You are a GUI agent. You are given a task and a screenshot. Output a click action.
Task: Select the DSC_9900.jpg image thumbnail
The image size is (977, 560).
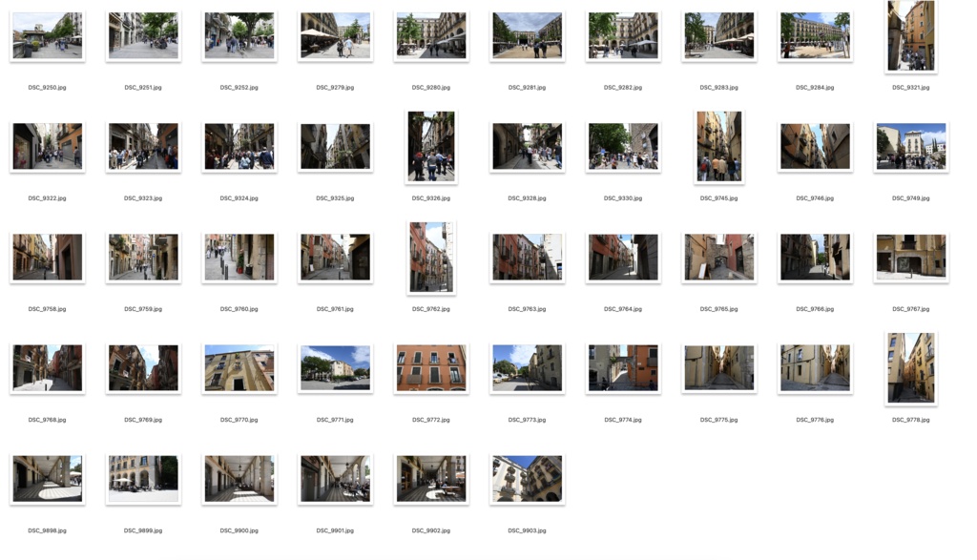click(239, 480)
